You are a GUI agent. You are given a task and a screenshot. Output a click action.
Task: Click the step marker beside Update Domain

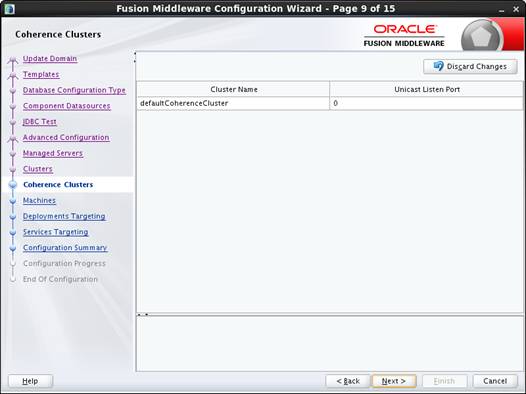point(13,60)
